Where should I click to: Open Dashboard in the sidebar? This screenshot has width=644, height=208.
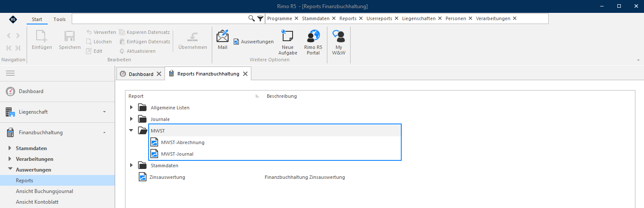click(57, 91)
